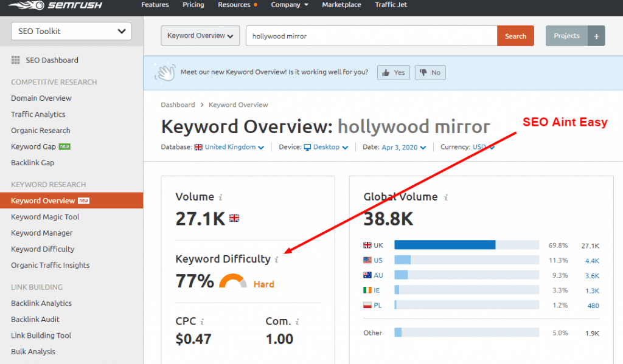
Task: Click the orange Search button
Action: 515,36
